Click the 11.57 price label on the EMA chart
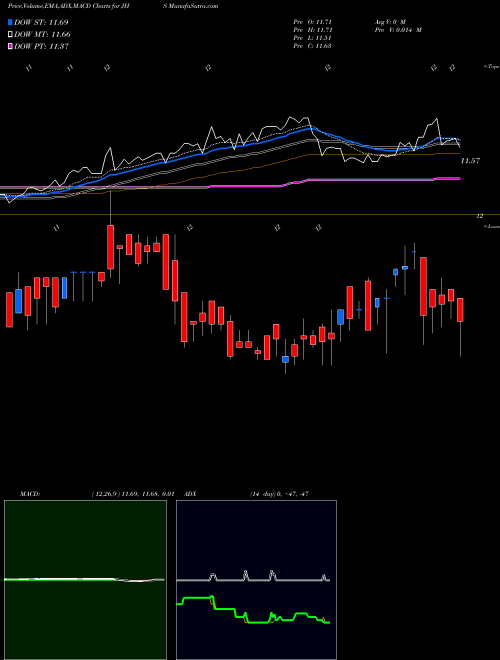The height and width of the screenshot is (660, 500). (x=470, y=161)
